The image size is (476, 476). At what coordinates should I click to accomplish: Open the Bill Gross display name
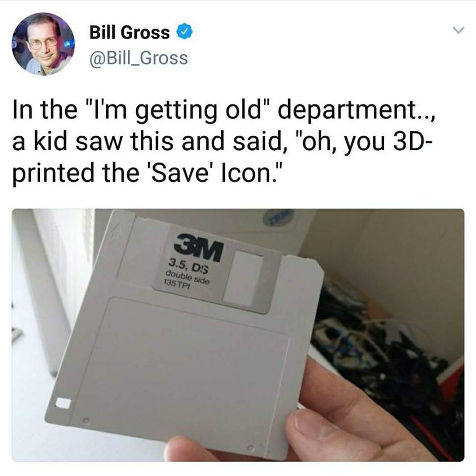pos(129,32)
